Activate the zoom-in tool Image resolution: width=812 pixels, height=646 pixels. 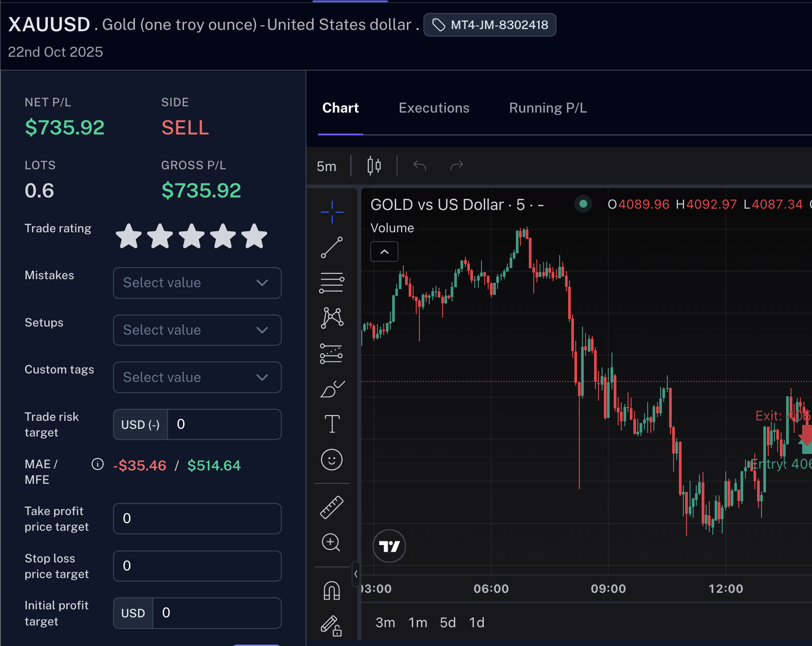pyautogui.click(x=331, y=543)
